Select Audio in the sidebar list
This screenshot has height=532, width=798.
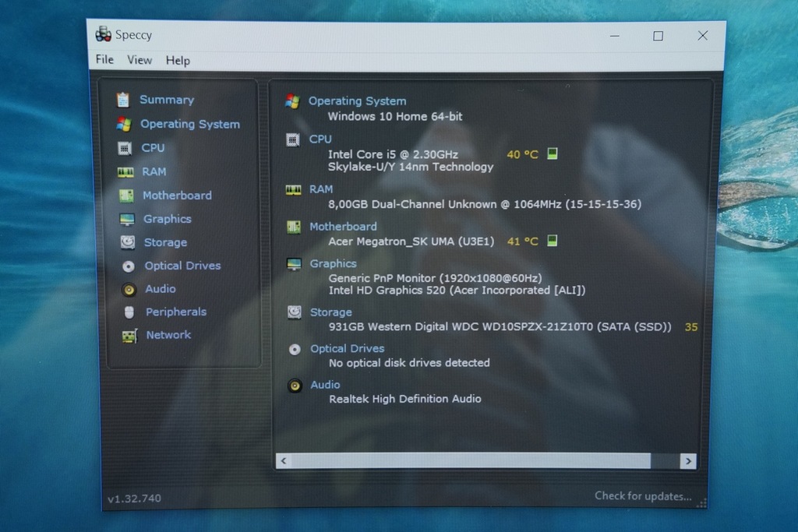pyautogui.click(x=161, y=289)
